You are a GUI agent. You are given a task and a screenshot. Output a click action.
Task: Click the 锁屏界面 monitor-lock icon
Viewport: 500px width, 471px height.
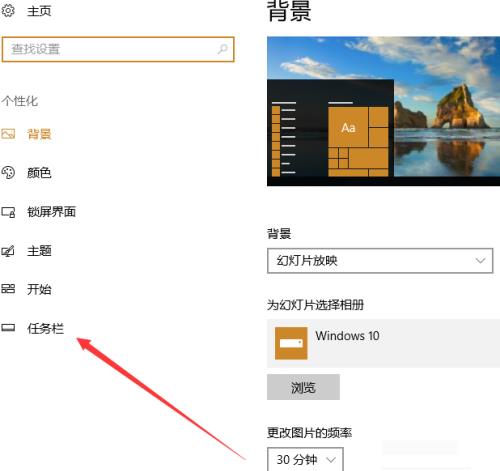point(8,212)
